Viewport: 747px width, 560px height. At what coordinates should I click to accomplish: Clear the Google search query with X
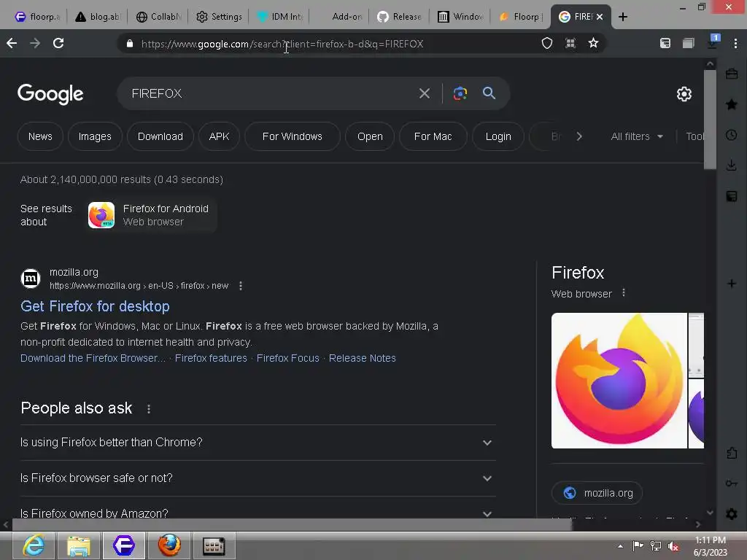click(425, 93)
